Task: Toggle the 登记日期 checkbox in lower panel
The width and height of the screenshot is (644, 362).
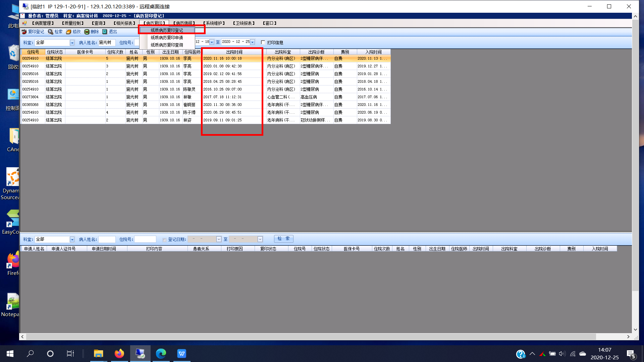Action: pyautogui.click(x=164, y=240)
